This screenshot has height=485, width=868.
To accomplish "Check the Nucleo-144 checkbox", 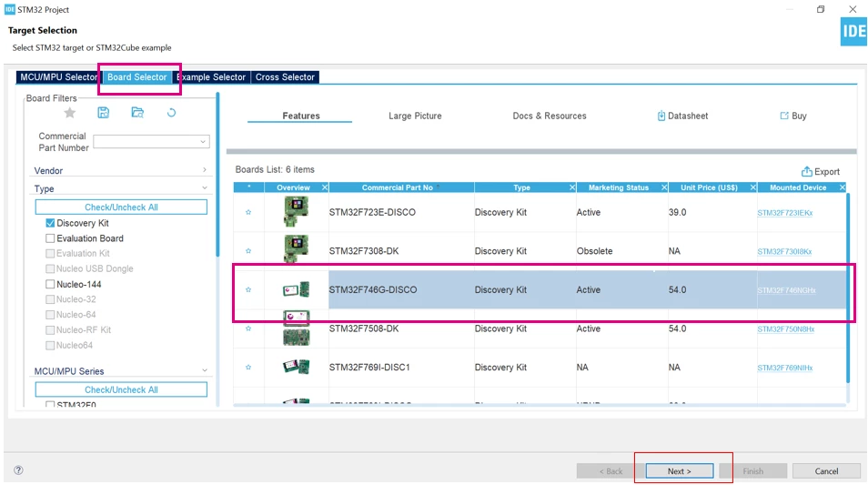I will [x=50, y=285].
